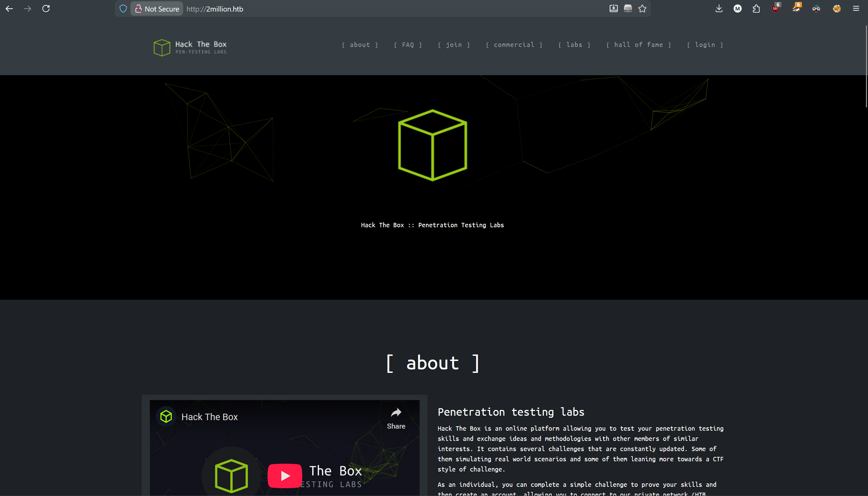Click the tracking-protection shield in the address bar
The width and height of the screenshot is (868, 496).
(x=123, y=9)
